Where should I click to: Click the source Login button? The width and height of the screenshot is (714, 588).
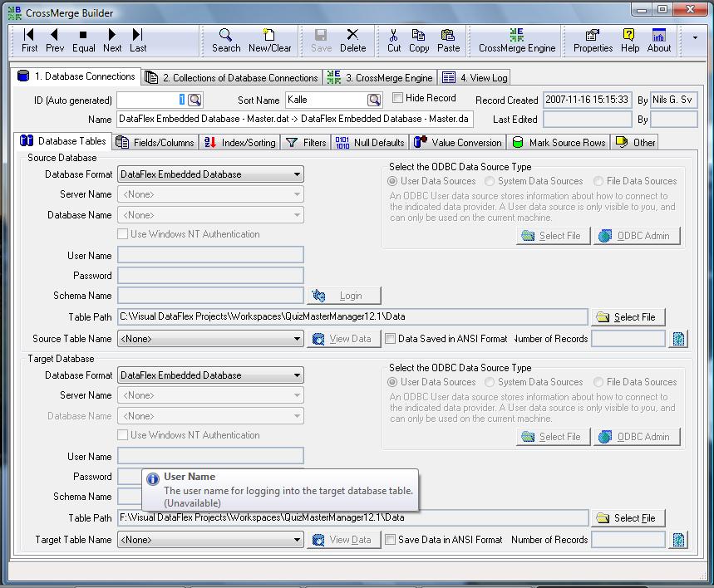point(344,296)
